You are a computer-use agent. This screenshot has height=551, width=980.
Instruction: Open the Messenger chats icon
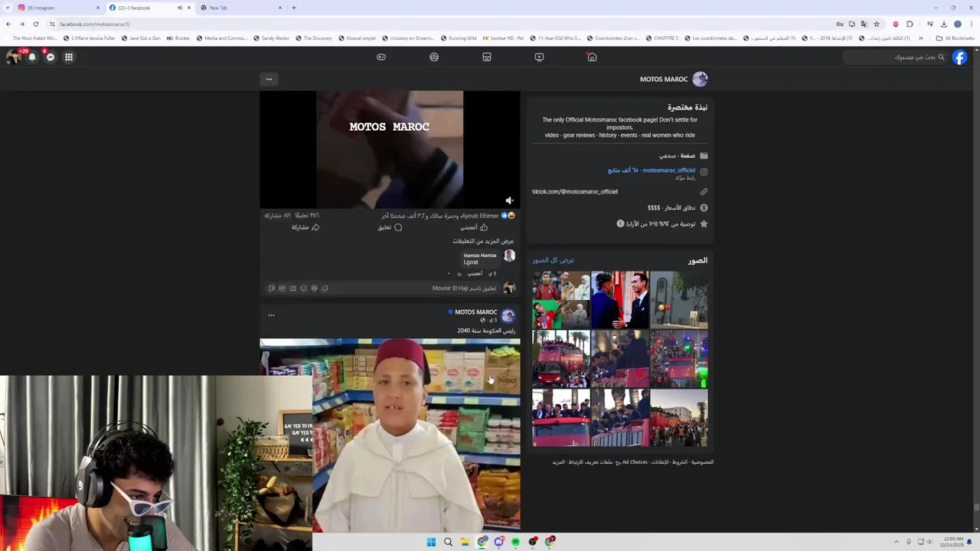coord(51,57)
